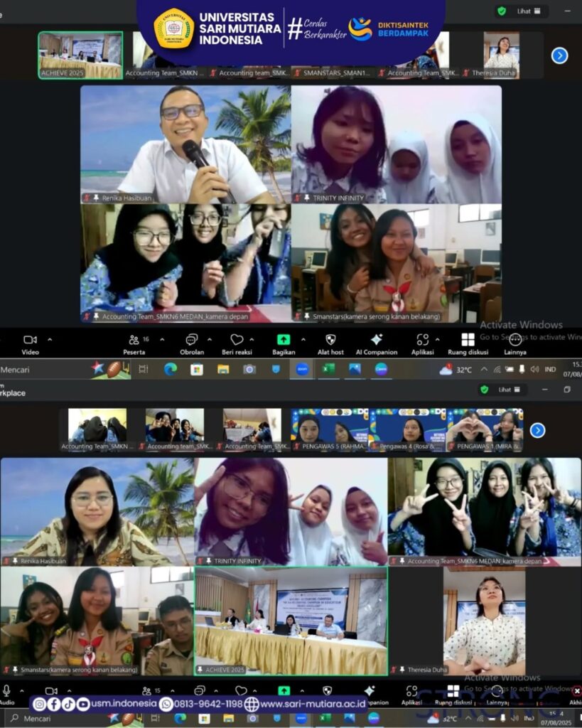
Task: Expand Aplikasi caret in upper Zoom window
Action: (x=437, y=339)
